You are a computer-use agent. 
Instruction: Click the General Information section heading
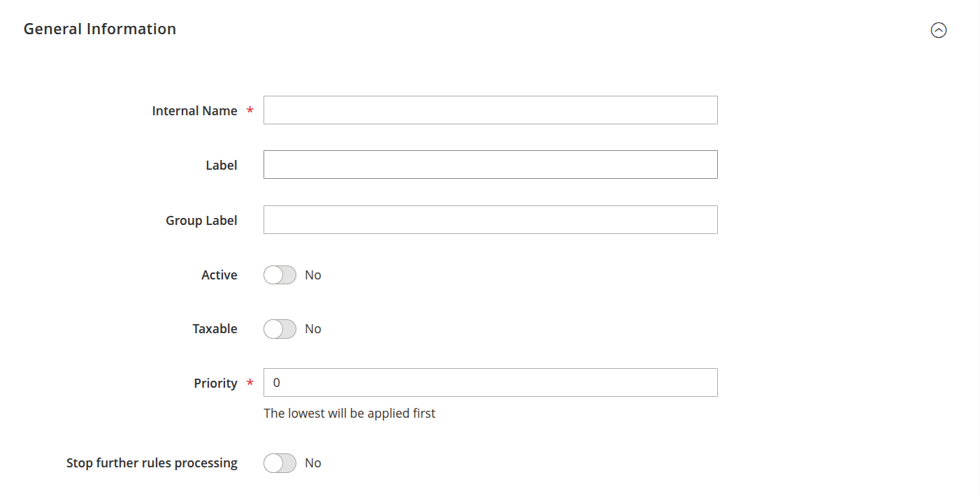tap(100, 29)
